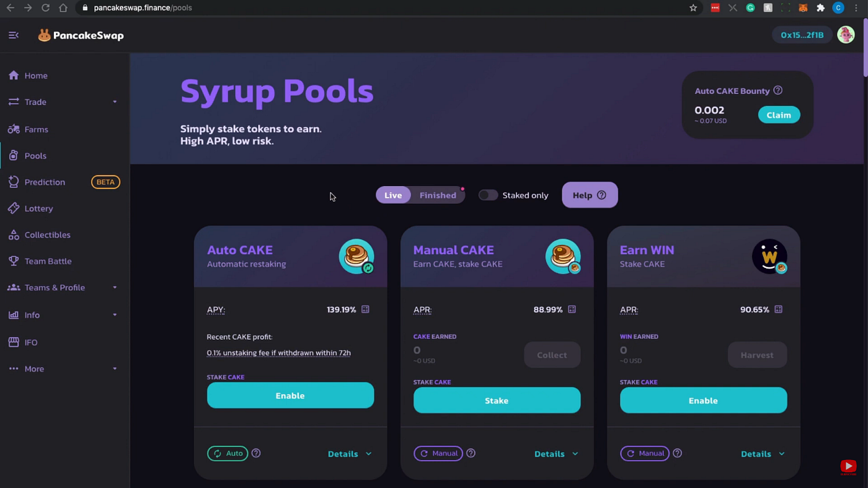This screenshot has width=868, height=488.
Task: Click the 0x15...2f1B wallet address button
Action: tap(802, 35)
